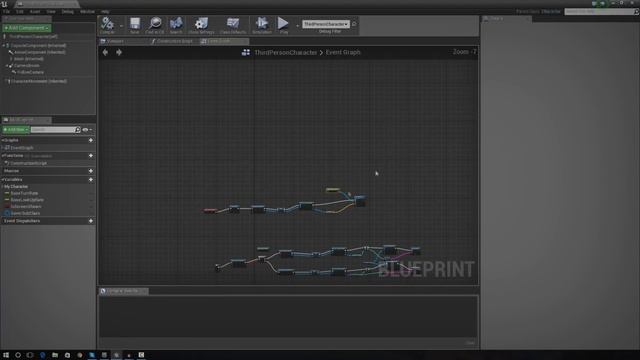Select the ConstructionScript function entry

[x=29, y=163]
